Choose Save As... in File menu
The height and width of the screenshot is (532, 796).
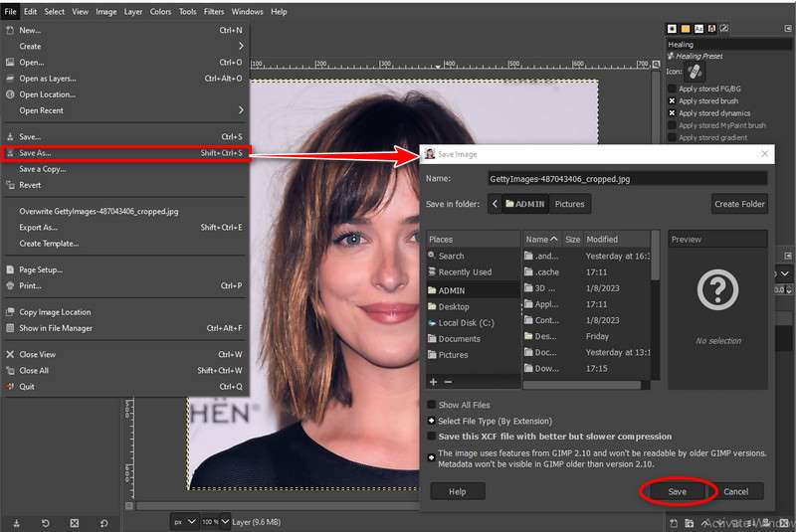click(x=125, y=153)
